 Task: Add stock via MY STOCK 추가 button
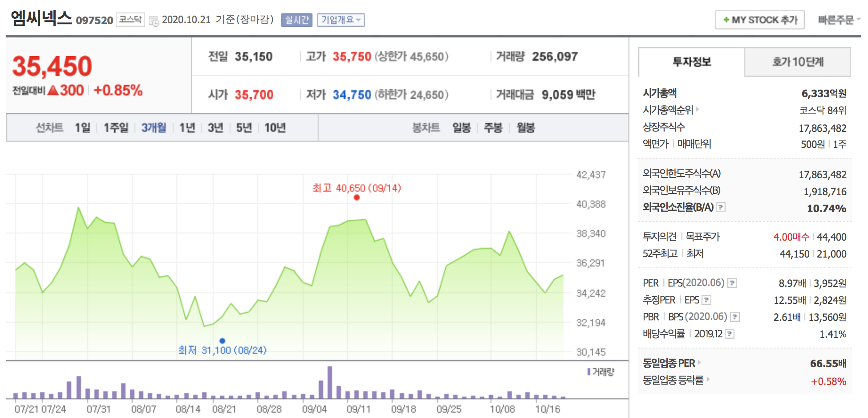(760, 20)
